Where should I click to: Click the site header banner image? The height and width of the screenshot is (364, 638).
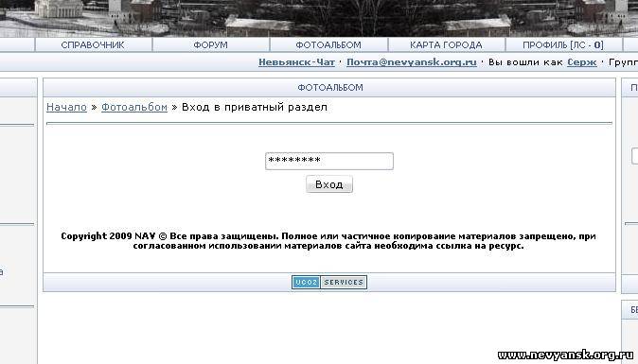319,18
